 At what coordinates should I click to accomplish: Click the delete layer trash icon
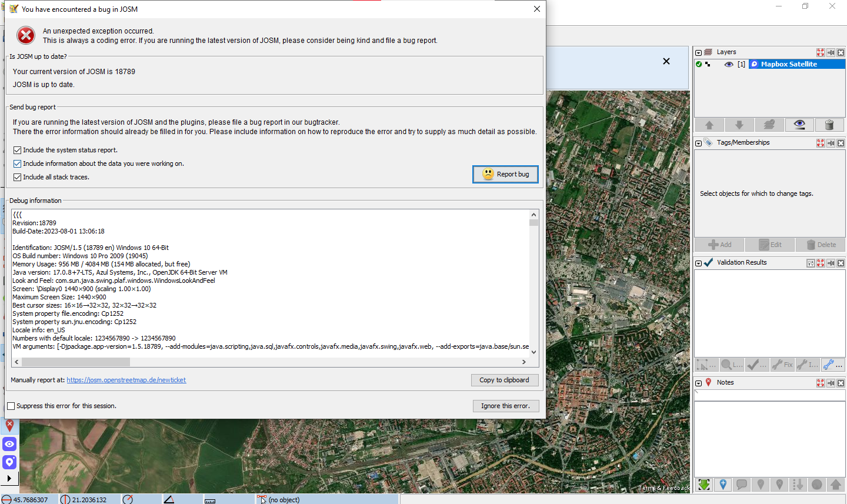[829, 125]
